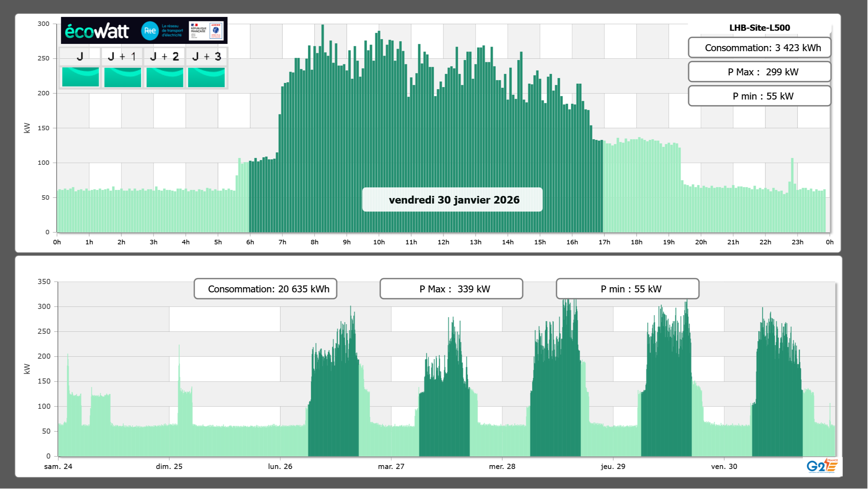Click the daily Consommation 3 423 kWh box
Viewport: 868px width, 489px height.
(759, 48)
